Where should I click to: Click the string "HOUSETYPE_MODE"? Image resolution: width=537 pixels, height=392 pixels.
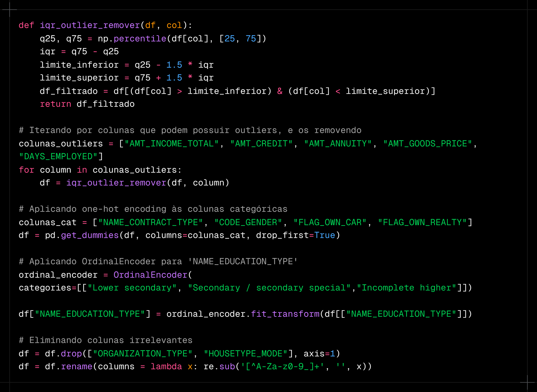point(245,353)
